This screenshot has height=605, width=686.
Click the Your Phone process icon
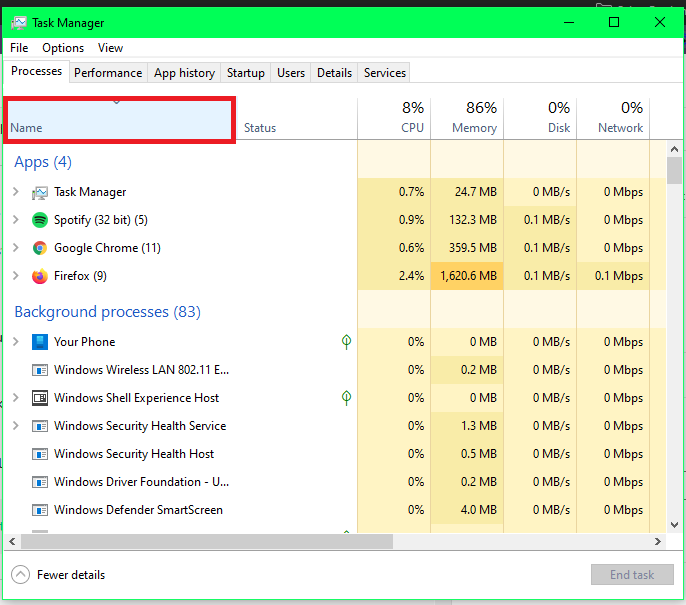(40, 342)
